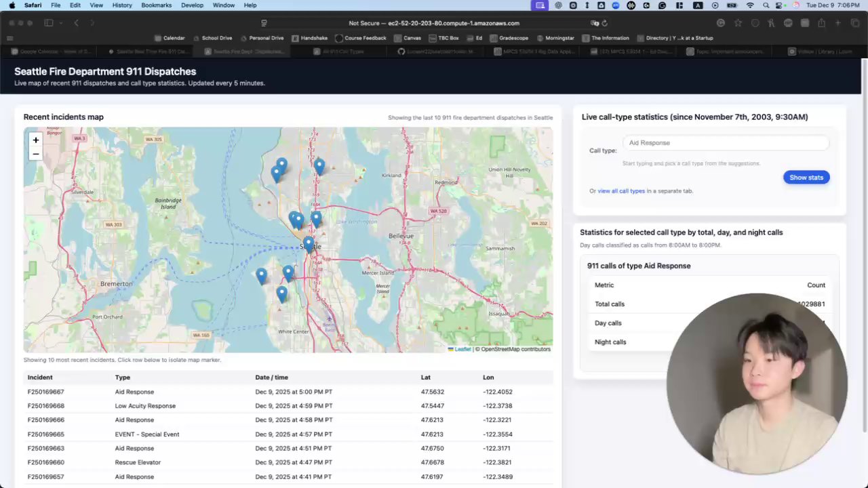Image resolution: width=868 pixels, height=488 pixels.
Task: Select the southernmost map marker above White Center
Action: pos(281,293)
